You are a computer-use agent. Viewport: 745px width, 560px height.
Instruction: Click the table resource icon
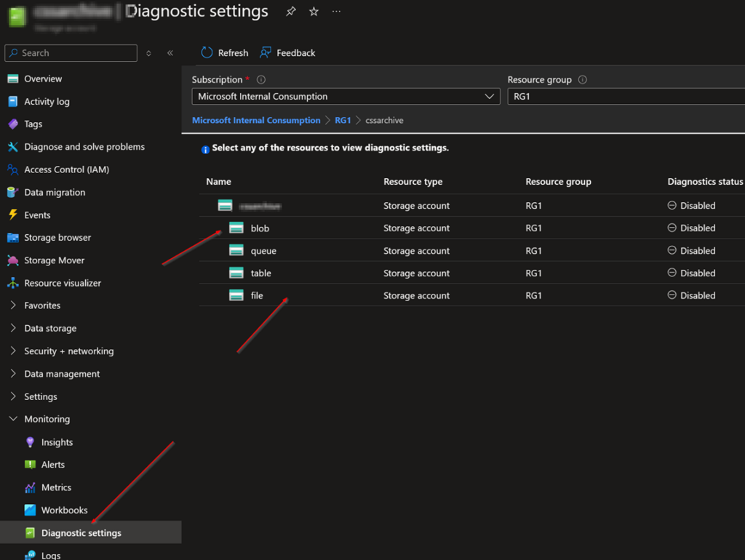[x=236, y=273]
